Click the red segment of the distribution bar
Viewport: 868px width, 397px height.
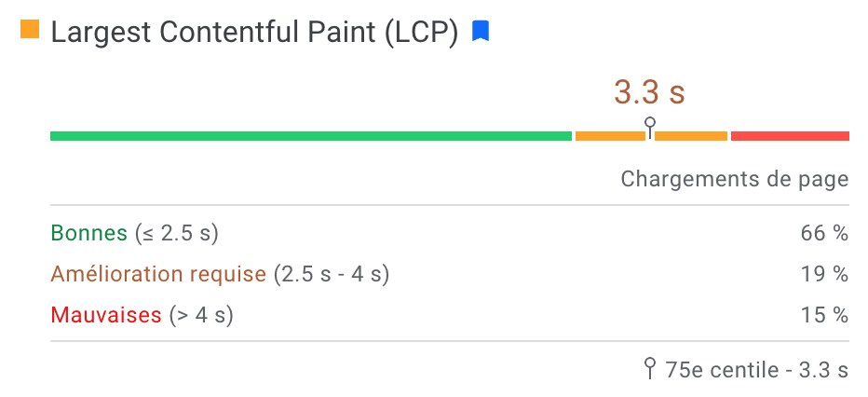point(790,136)
